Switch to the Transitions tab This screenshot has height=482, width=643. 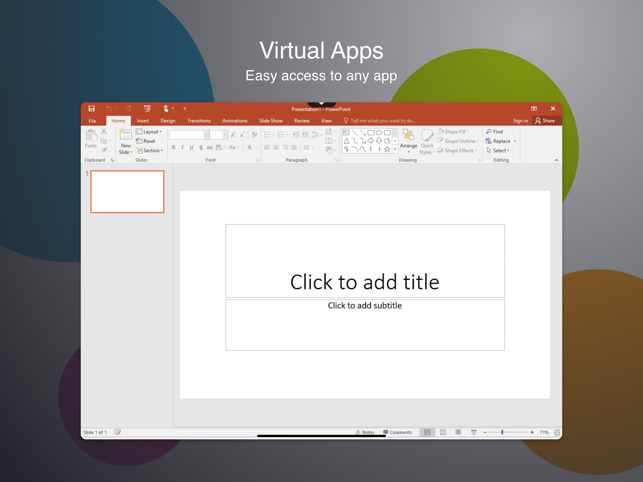(x=199, y=121)
